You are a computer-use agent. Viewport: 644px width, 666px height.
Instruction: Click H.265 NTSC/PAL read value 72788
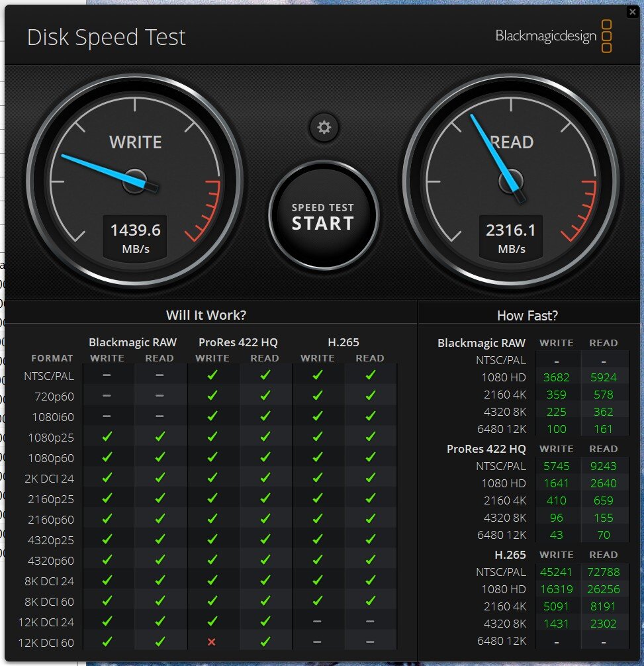pyautogui.click(x=603, y=572)
